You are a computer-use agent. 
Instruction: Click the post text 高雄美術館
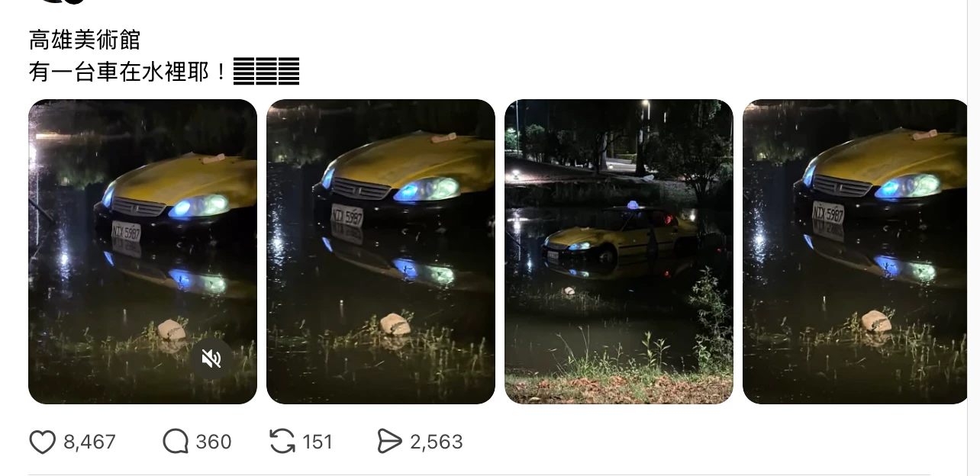click(85, 40)
